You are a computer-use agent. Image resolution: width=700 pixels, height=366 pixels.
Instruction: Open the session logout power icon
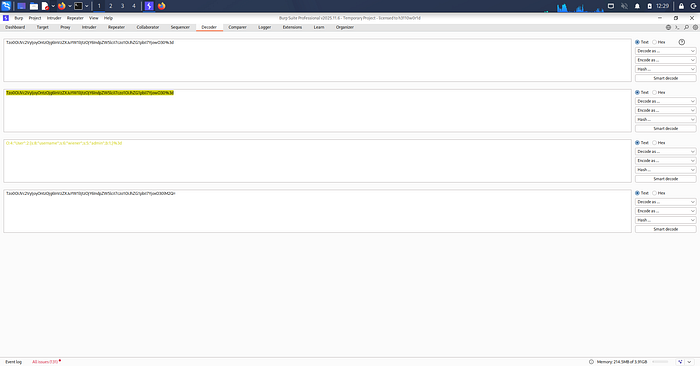click(693, 6)
